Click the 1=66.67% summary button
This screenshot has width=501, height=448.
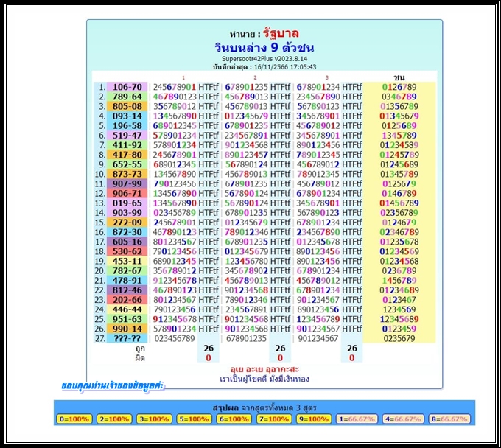(357, 419)
